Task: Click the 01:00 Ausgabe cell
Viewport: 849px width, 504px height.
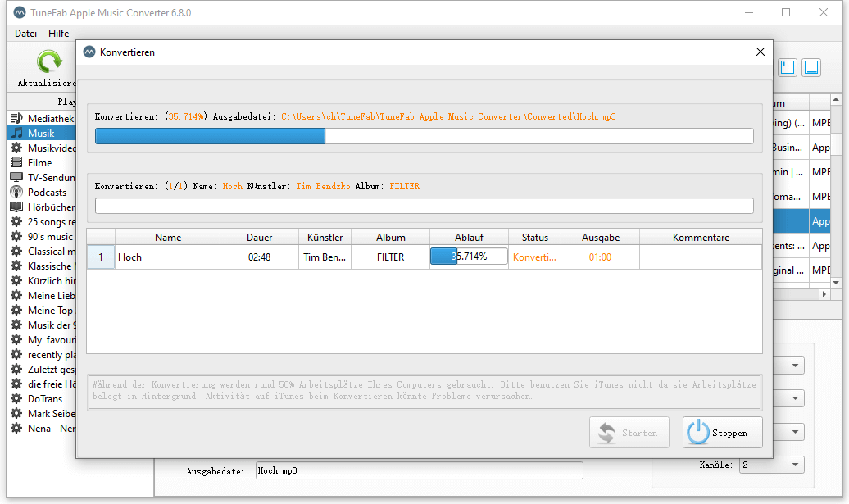Action: pyautogui.click(x=601, y=257)
